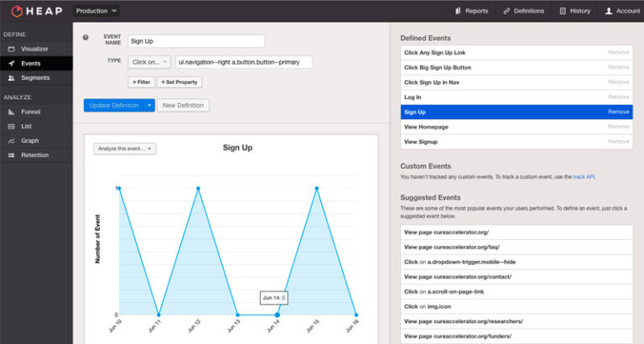The height and width of the screenshot is (344, 644).
Task: Select the Segments people icon
Action: [11, 78]
